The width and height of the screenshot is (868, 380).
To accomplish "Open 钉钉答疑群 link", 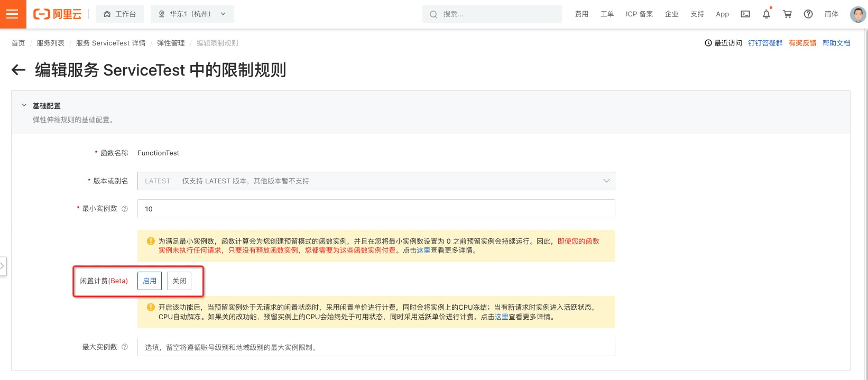I will [765, 43].
